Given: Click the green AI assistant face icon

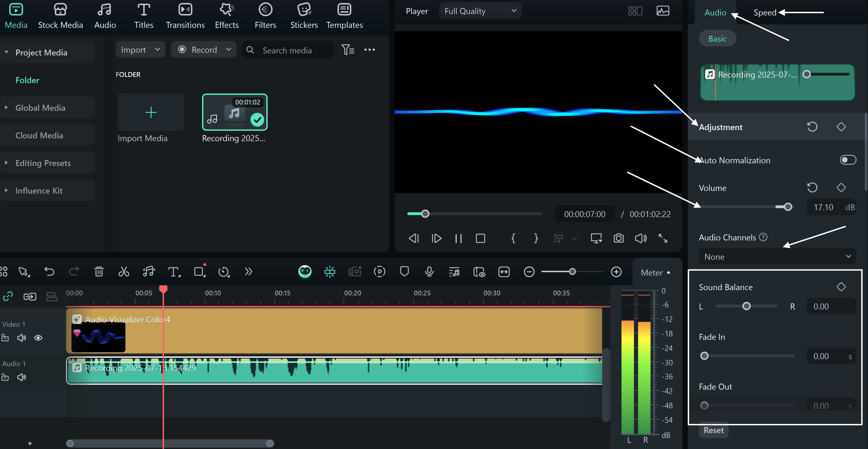Looking at the screenshot, I should coord(305,271).
